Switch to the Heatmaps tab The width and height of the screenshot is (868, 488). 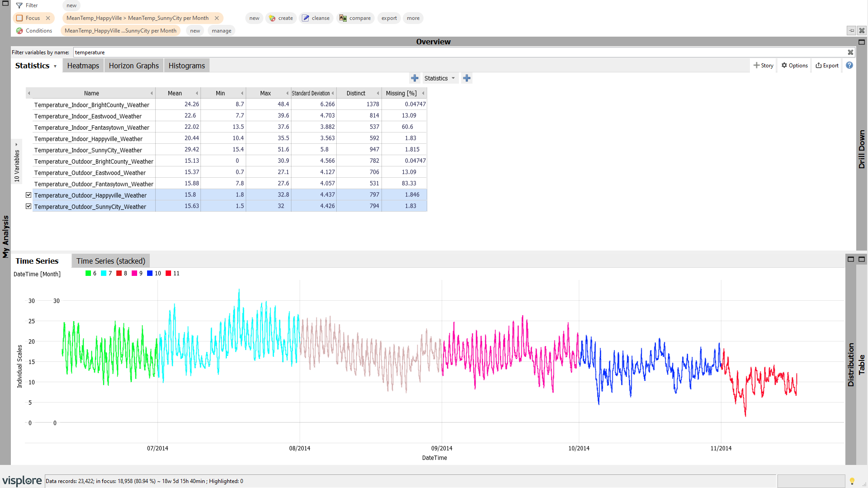pos(83,66)
